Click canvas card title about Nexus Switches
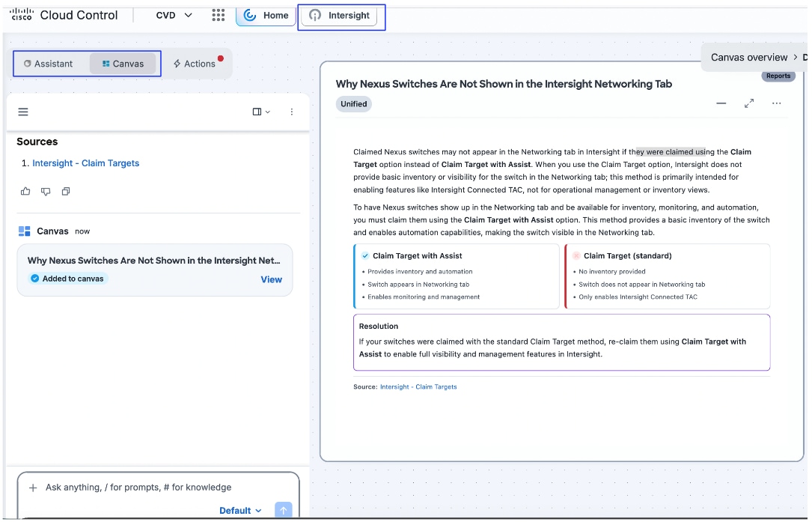This screenshot has height=522, width=812. point(154,261)
